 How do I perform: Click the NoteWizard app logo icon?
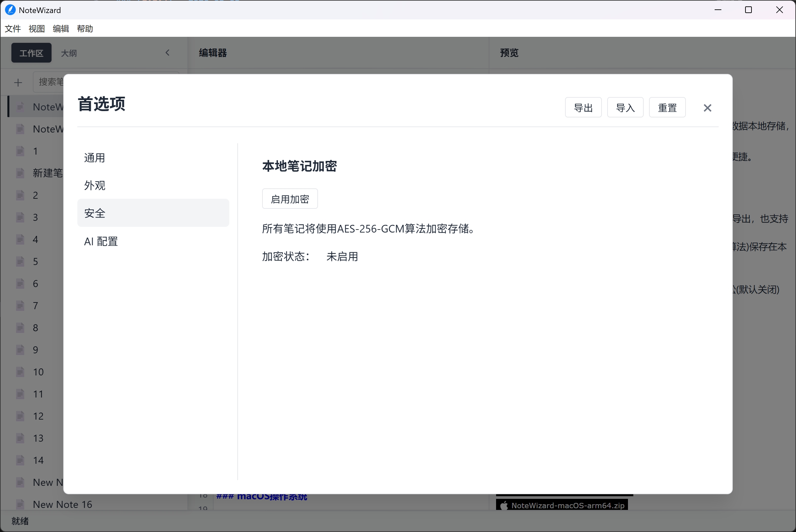10,10
